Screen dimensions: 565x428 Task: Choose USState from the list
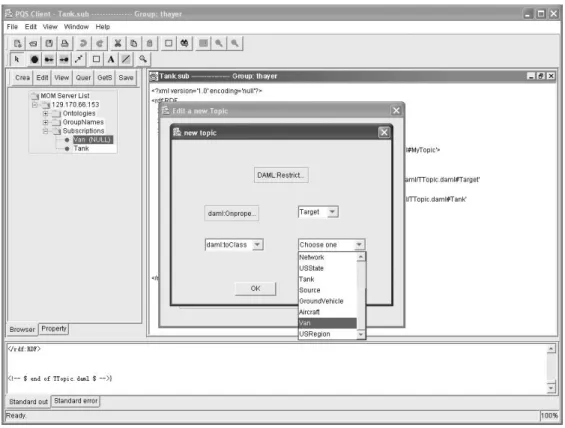click(x=328, y=268)
